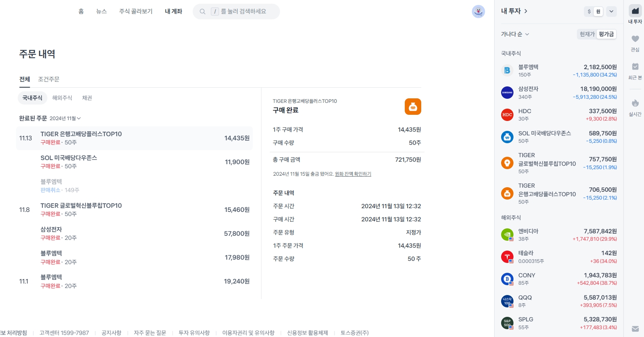Click the SPLG S&P 500 logo

507,323
